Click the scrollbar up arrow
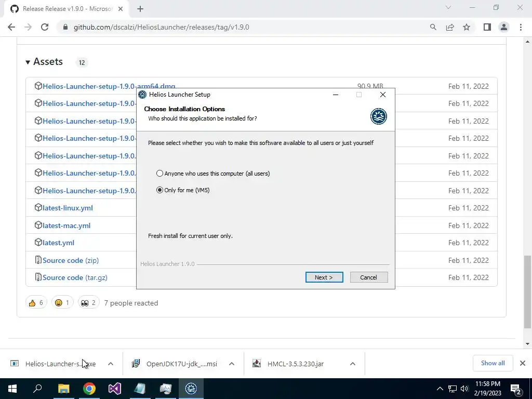This screenshot has height=399, width=532. click(527, 42)
